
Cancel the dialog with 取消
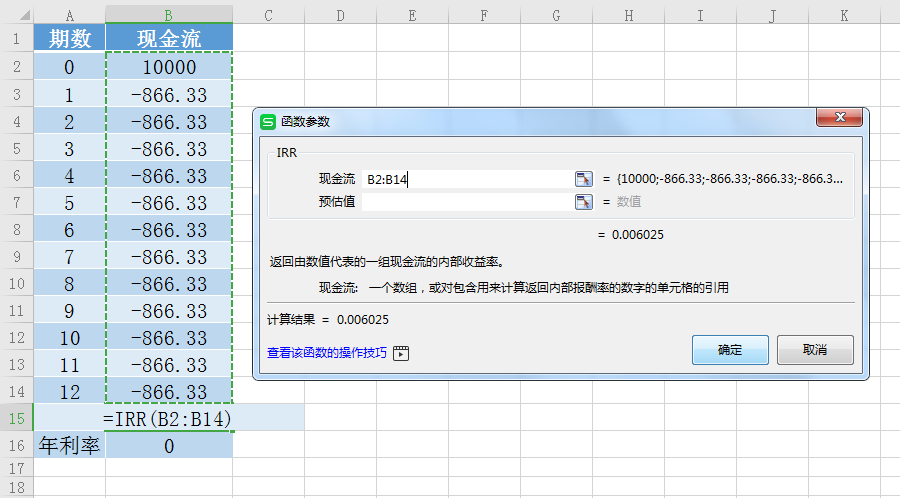coord(815,350)
